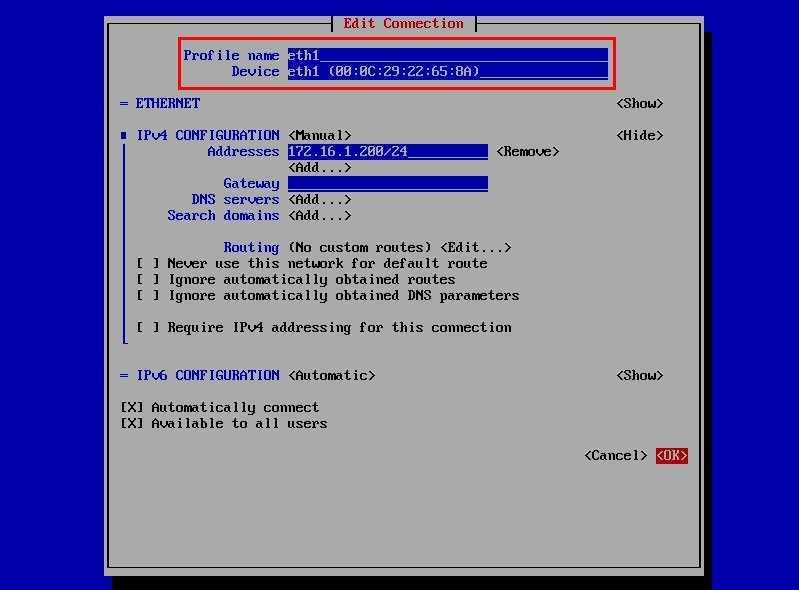
Task: Click the Gateway input field
Action: click(x=388, y=183)
